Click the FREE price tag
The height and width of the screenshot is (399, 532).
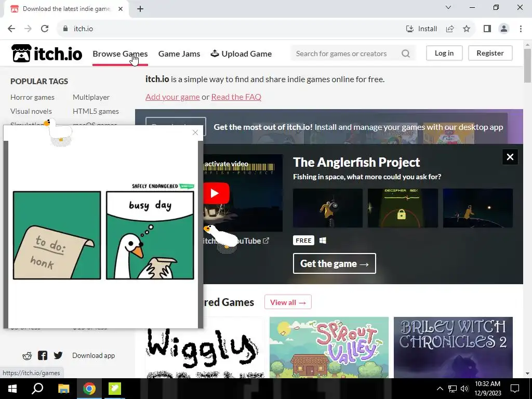pos(303,240)
